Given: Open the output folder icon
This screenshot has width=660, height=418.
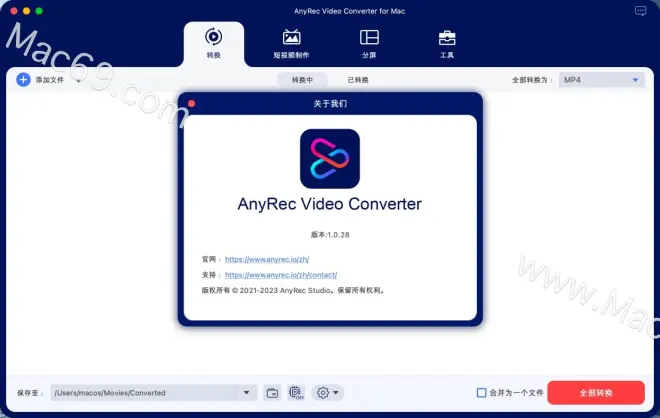Looking at the screenshot, I should click(x=272, y=393).
